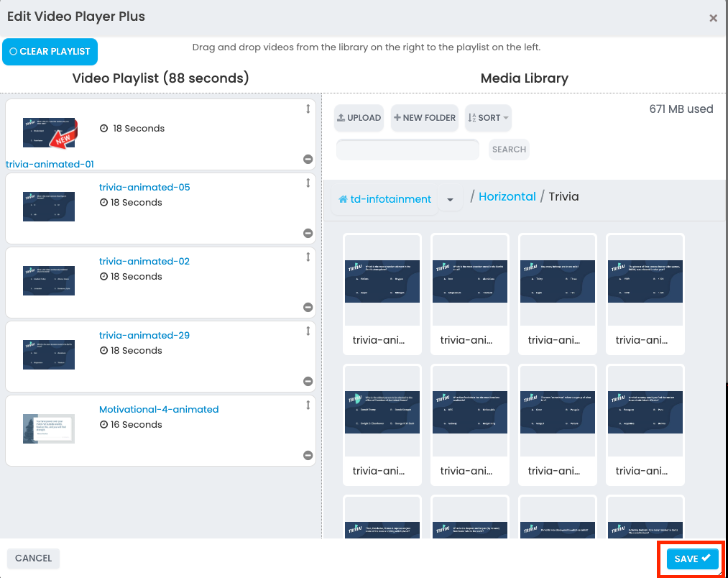Grab reorder handle of trivia-animated-29

[308, 331]
